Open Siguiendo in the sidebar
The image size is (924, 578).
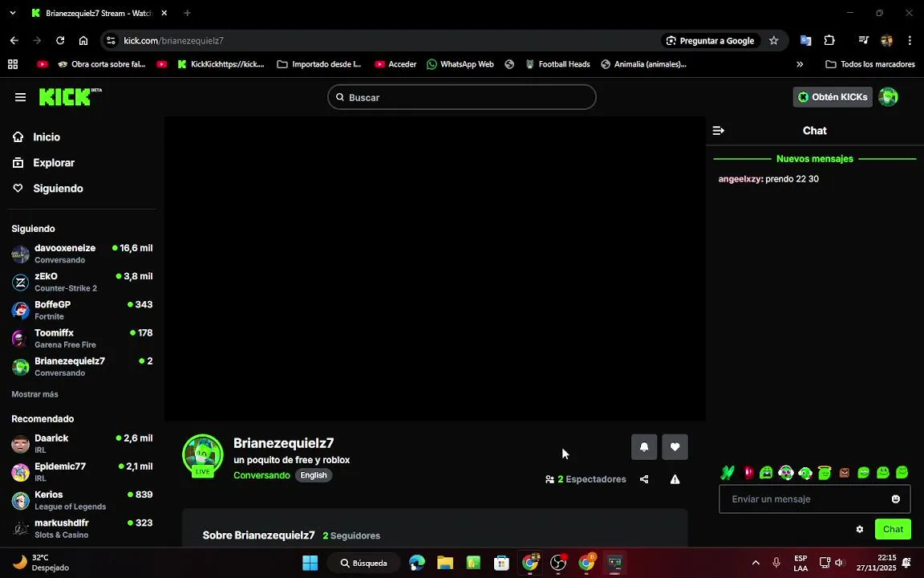(48, 189)
